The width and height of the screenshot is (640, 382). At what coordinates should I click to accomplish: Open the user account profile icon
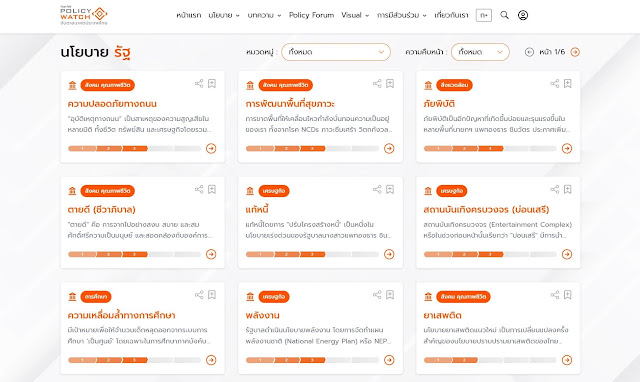pos(523,15)
